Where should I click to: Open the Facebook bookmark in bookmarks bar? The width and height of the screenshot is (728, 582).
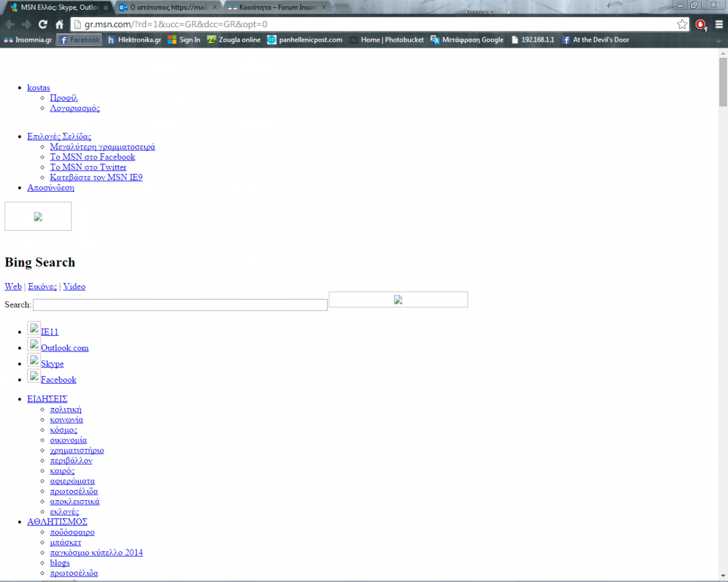coord(79,40)
